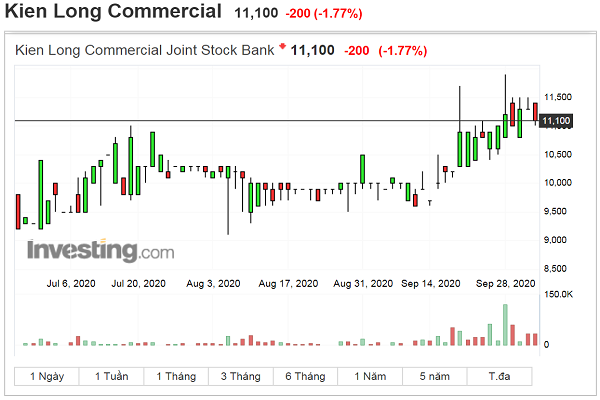Click the 9,000 price axis label

tap(555, 240)
